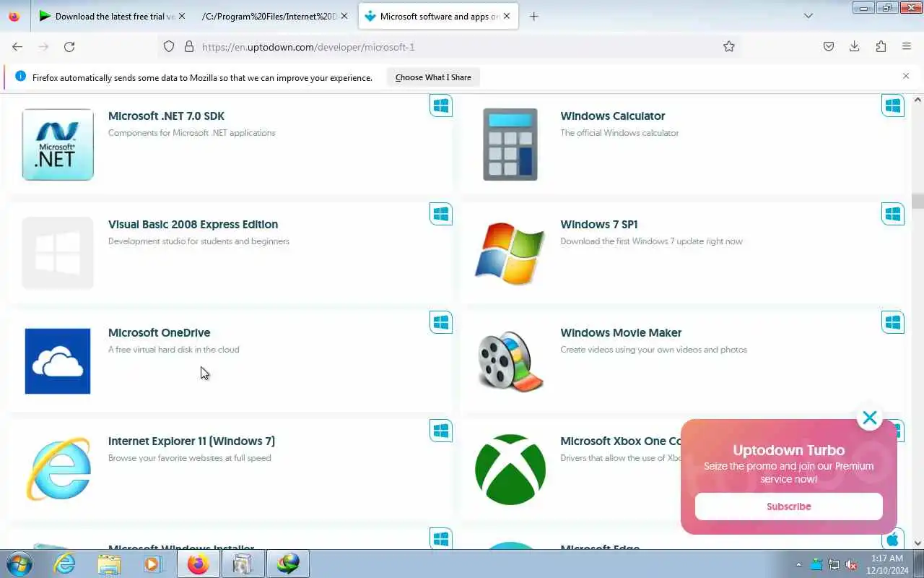
Task: Open the Internet Explorer 11 icon
Action: click(58, 470)
